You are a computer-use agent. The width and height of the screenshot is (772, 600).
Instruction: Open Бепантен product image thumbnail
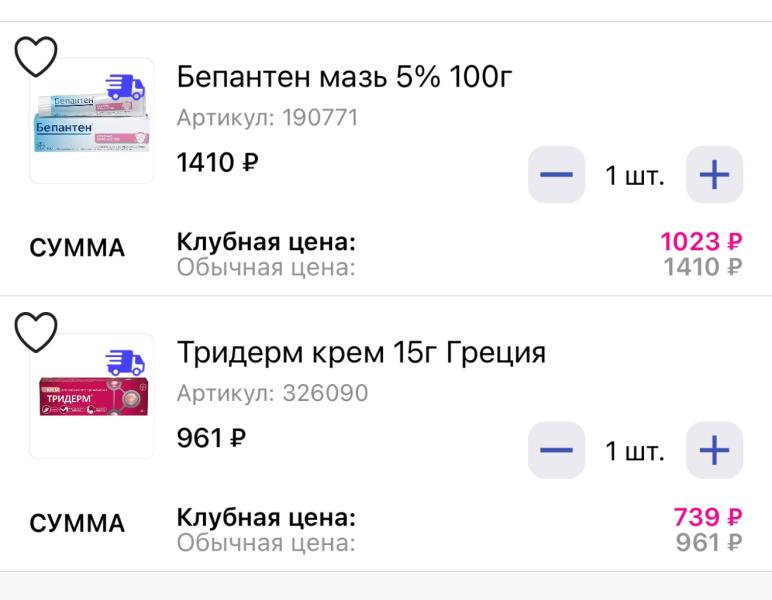92,121
